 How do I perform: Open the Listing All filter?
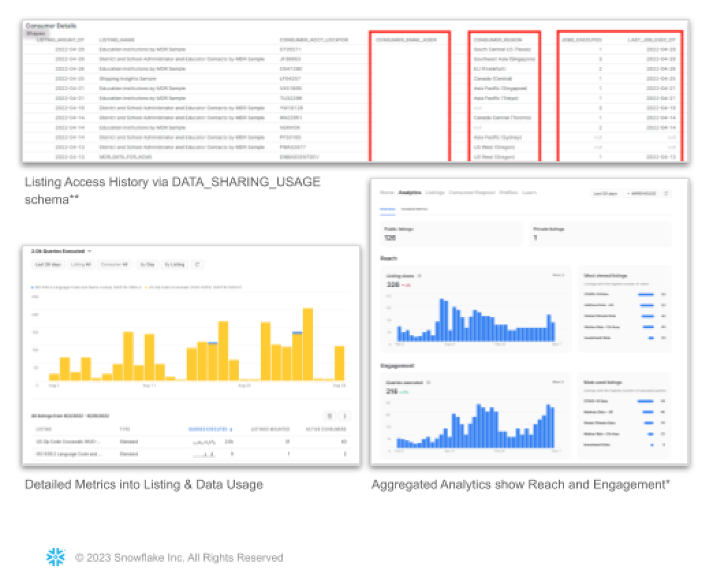point(81,264)
